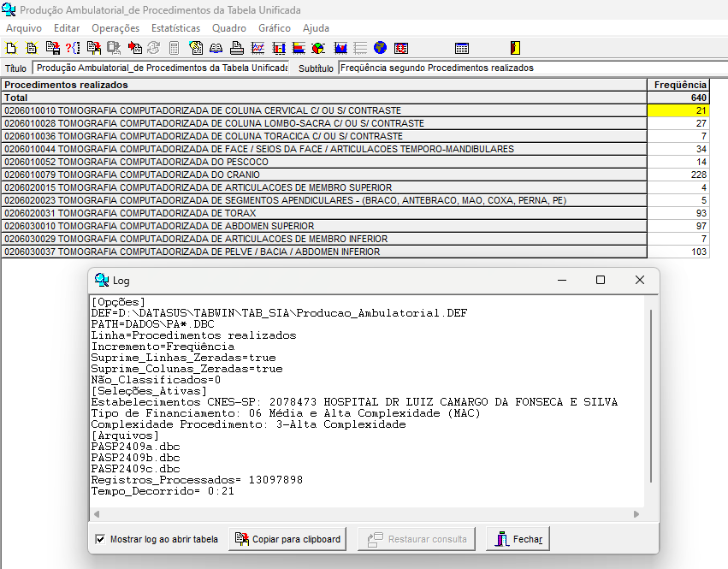
Task: Click the import data icon with red arrow
Action: (x=134, y=48)
